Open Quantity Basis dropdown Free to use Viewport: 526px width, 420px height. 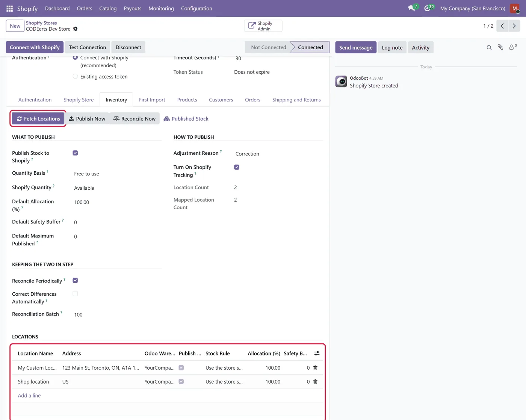point(117,174)
